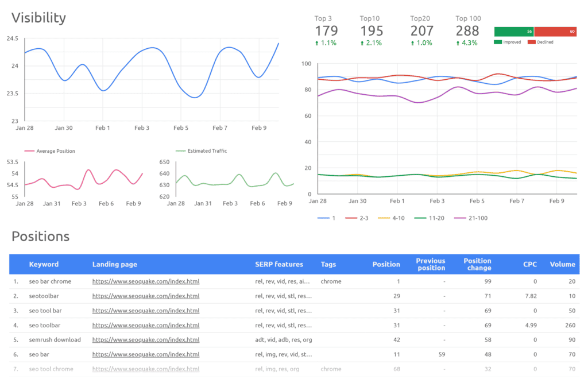Open the seoquake link for 'semrush download'

(x=145, y=340)
